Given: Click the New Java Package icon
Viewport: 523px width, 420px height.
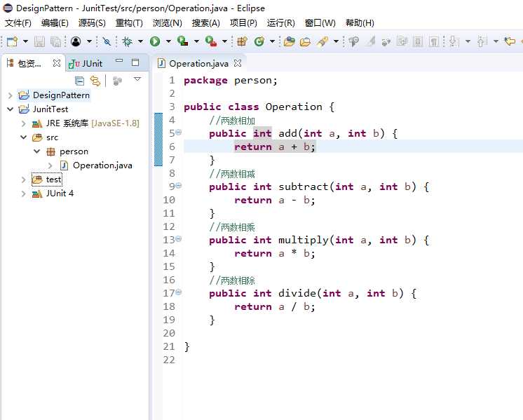Looking at the screenshot, I should [x=242, y=41].
